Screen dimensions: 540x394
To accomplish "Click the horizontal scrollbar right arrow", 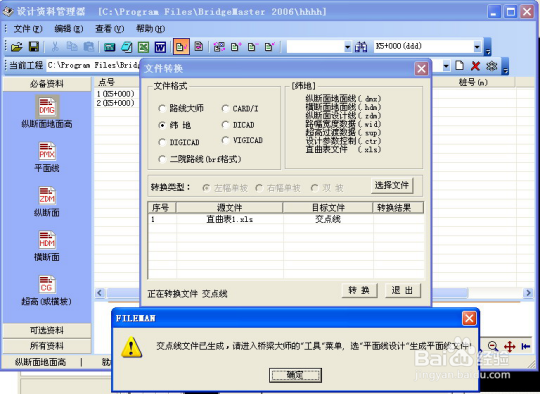I will tap(528, 293).
